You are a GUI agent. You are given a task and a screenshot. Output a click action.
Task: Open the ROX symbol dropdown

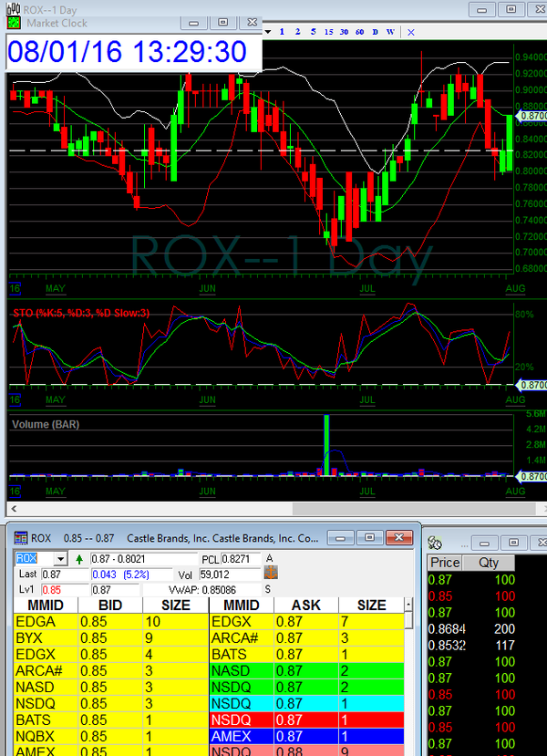click(x=61, y=558)
